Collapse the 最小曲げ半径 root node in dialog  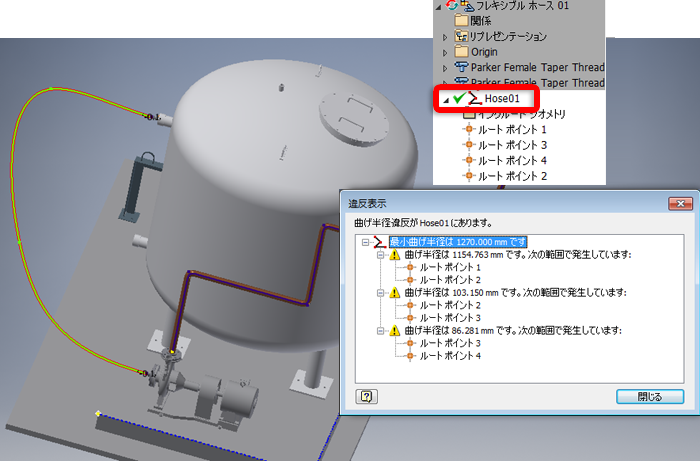click(x=366, y=242)
